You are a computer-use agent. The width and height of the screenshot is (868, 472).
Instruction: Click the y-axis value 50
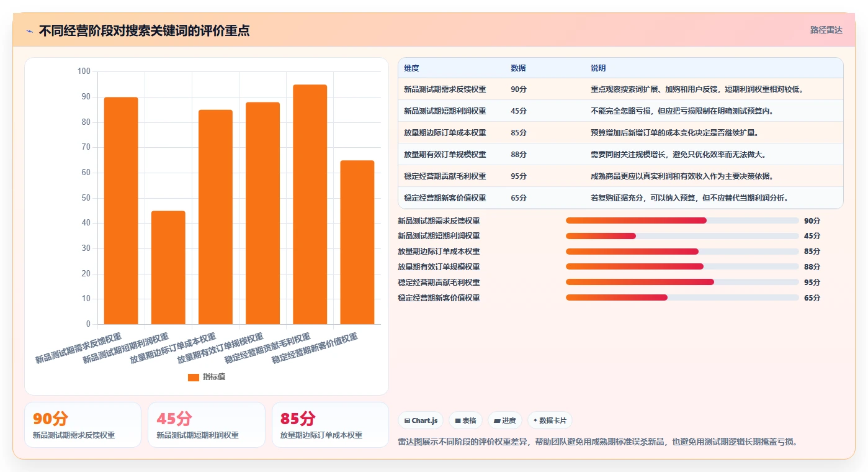[86, 198]
